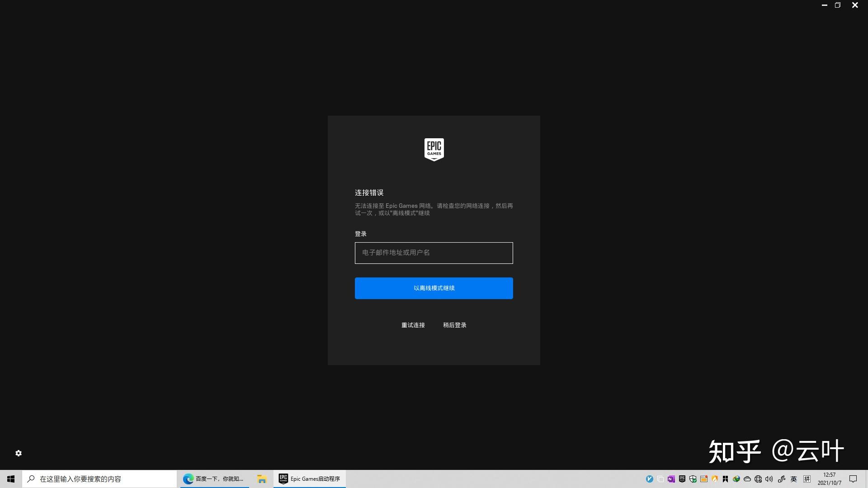Focus the email or username input field

point(434,253)
